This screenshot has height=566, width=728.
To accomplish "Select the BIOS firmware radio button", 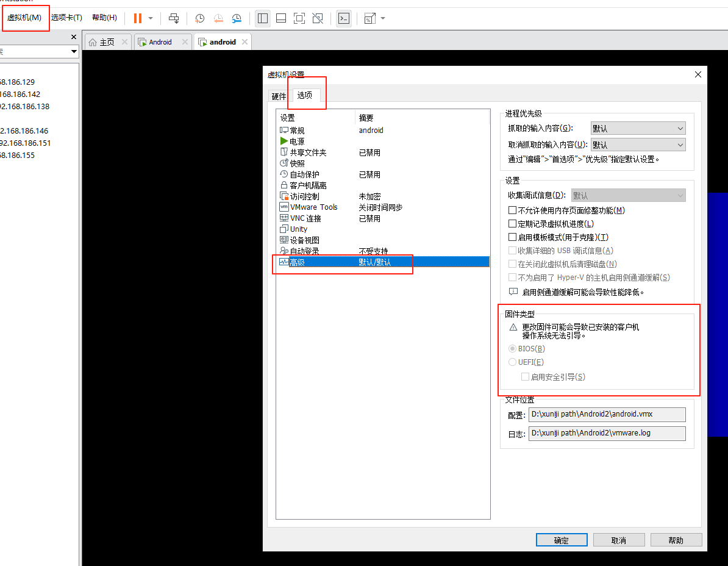I will pos(513,349).
